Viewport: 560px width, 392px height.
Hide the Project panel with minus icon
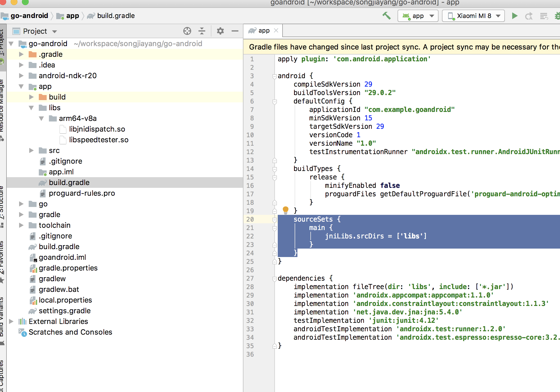[x=235, y=31]
